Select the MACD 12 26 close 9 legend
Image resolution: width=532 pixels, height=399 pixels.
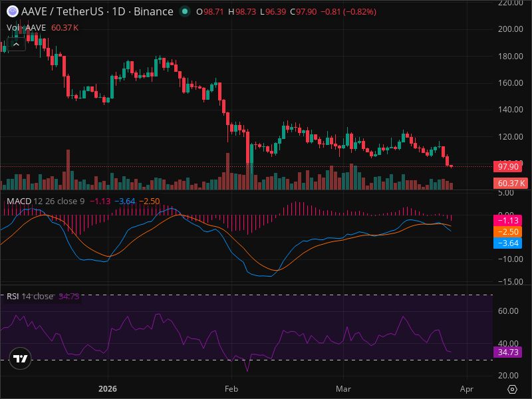coord(45,201)
